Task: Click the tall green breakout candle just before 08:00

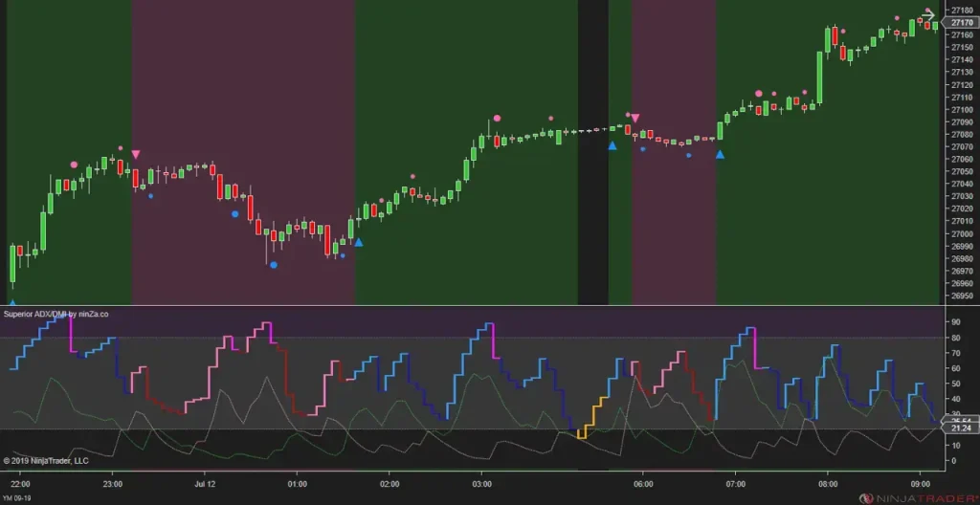Action: 819,77
